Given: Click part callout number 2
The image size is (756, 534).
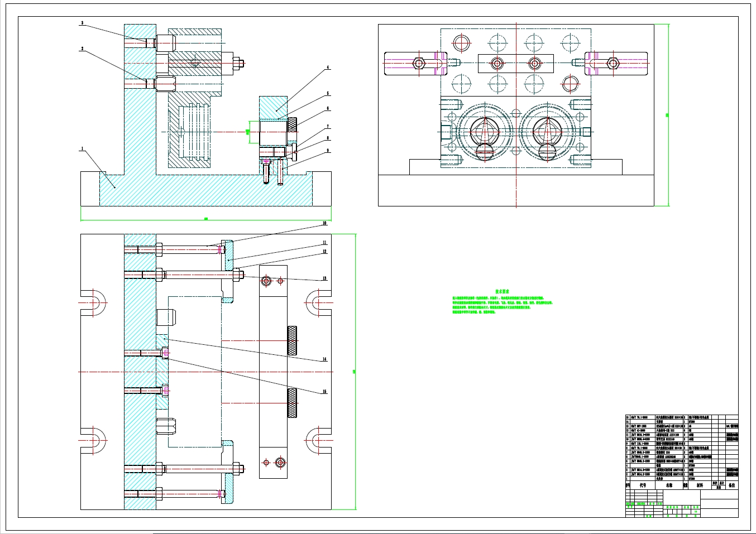Looking at the screenshot, I should [82, 49].
